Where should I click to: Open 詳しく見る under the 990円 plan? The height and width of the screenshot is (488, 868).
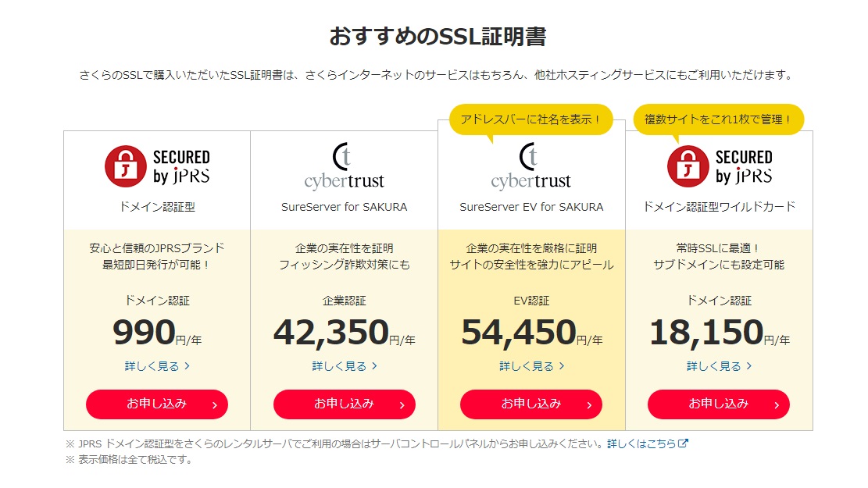pos(152,366)
